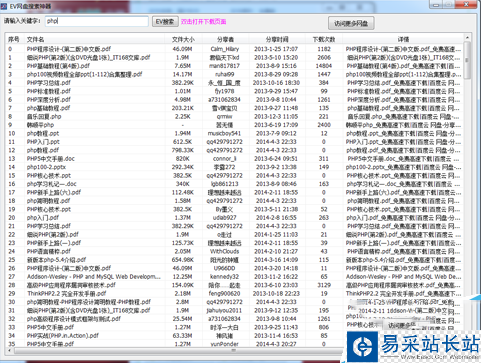Viewport: 481px width, 363px height.
Task: Click share time 2013-1-25 17:07
Action: (276, 49)
